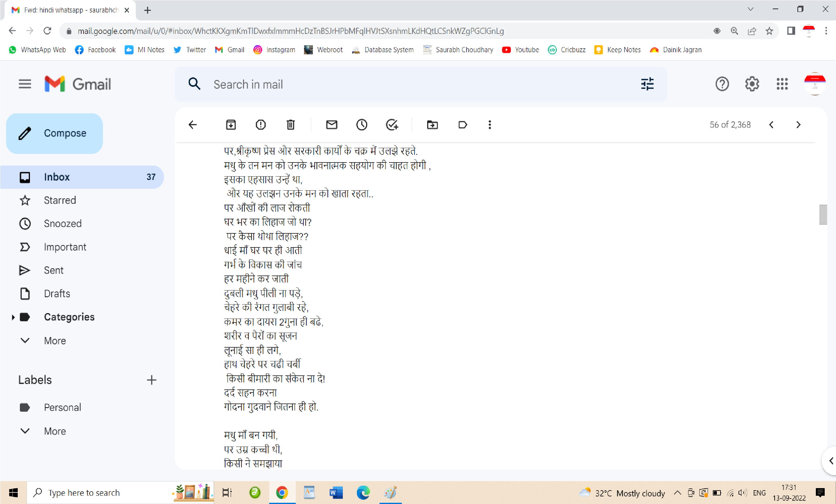Open the Move to folder icon

tap(432, 125)
